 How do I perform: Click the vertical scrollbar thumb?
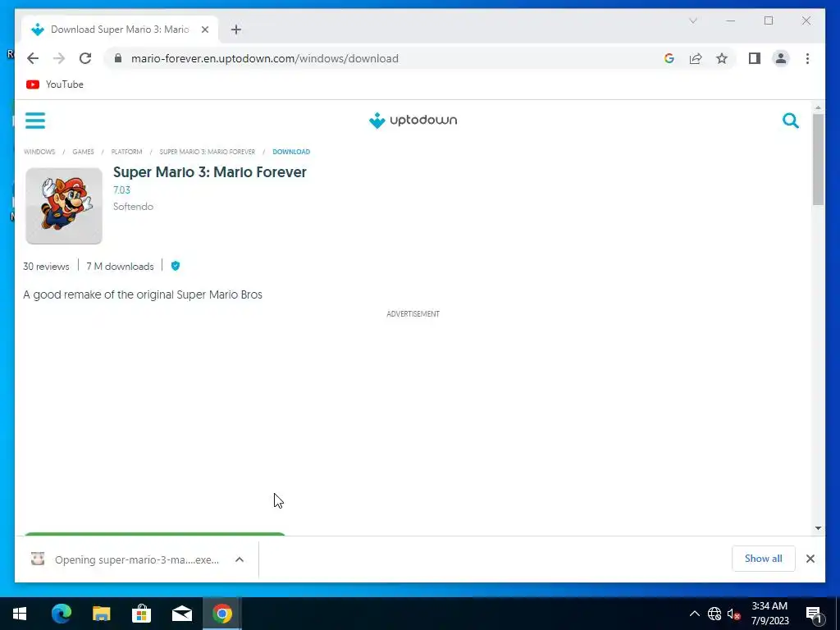(818, 160)
